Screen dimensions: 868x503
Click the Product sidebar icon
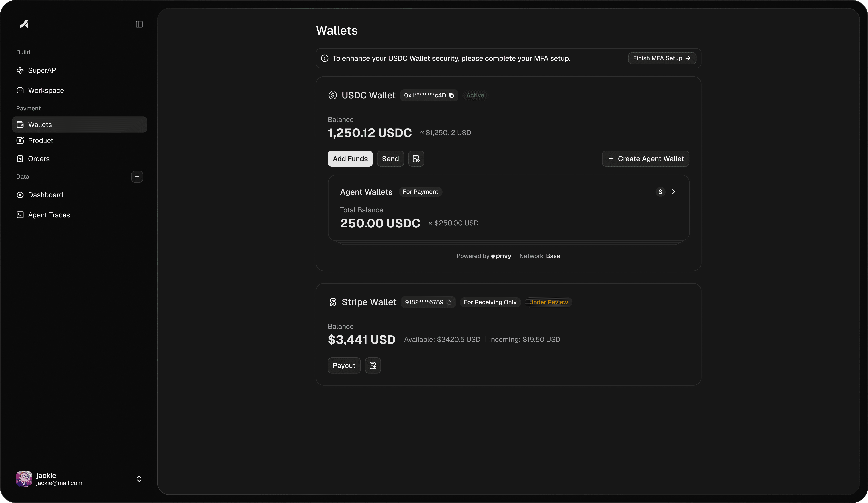point(20,140)
